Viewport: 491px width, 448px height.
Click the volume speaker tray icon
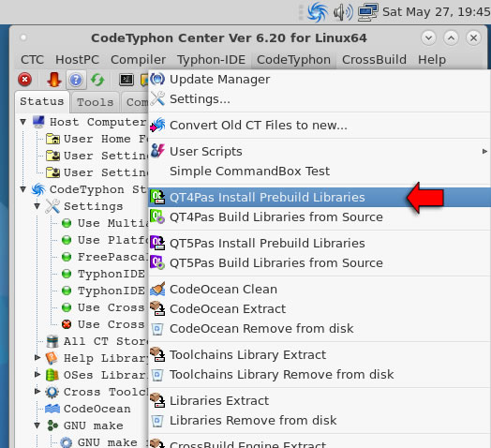tap(343, 12)
